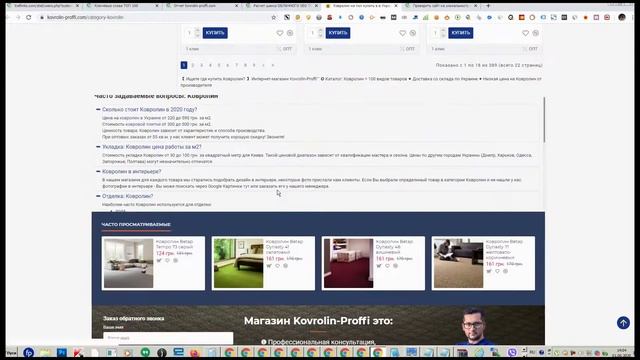Click the FAQ section vertical scrollbar
The image size is (640, 360).
tap(544, 120)
